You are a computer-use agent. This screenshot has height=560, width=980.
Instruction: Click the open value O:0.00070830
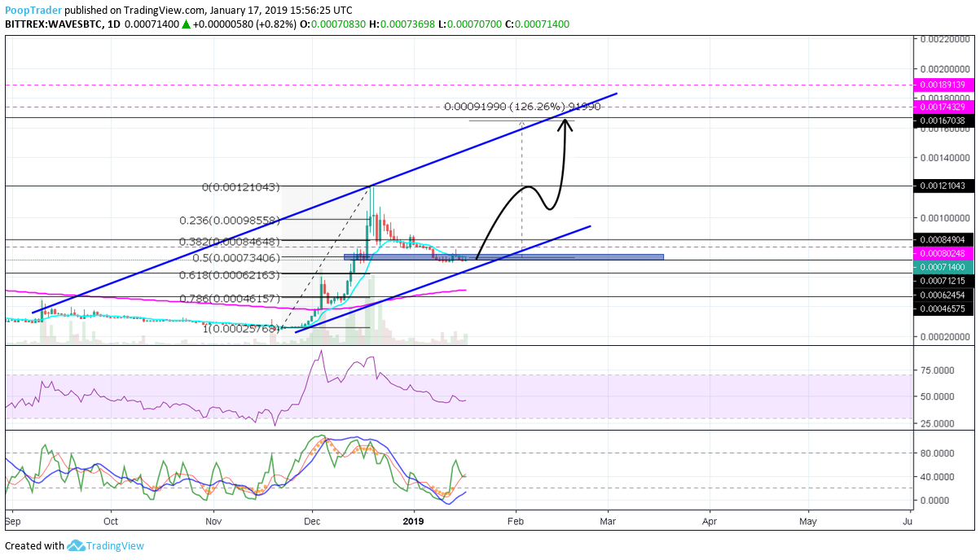[332, 24]
